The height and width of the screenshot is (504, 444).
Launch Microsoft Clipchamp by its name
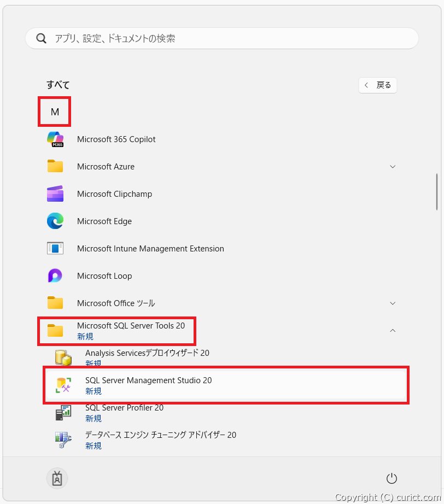pyautogui.click(x=114, y=194)
